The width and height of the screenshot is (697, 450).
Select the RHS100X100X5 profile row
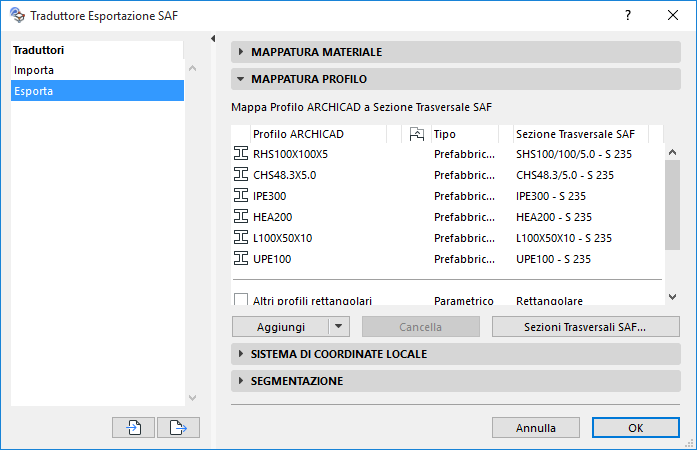(448, 154)
